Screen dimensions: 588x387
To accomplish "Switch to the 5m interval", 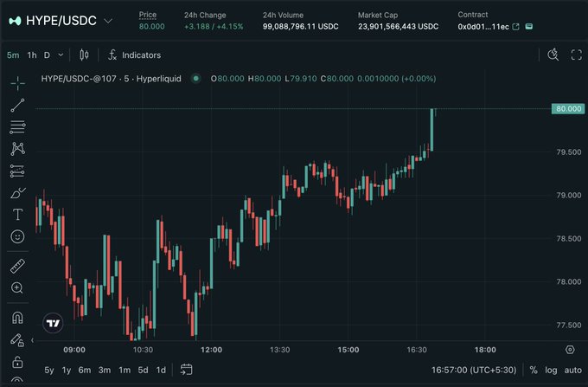I will [13, 55].
